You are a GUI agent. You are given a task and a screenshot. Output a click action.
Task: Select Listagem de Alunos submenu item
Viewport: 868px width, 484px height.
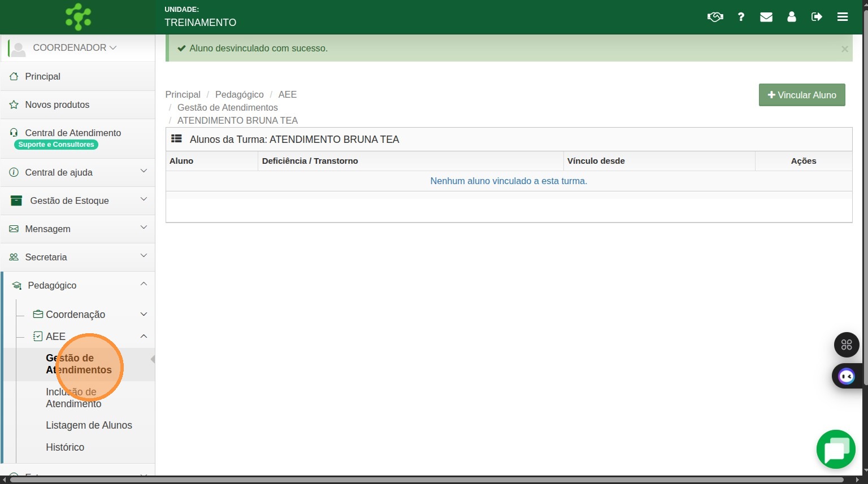[x=89, y=425]
